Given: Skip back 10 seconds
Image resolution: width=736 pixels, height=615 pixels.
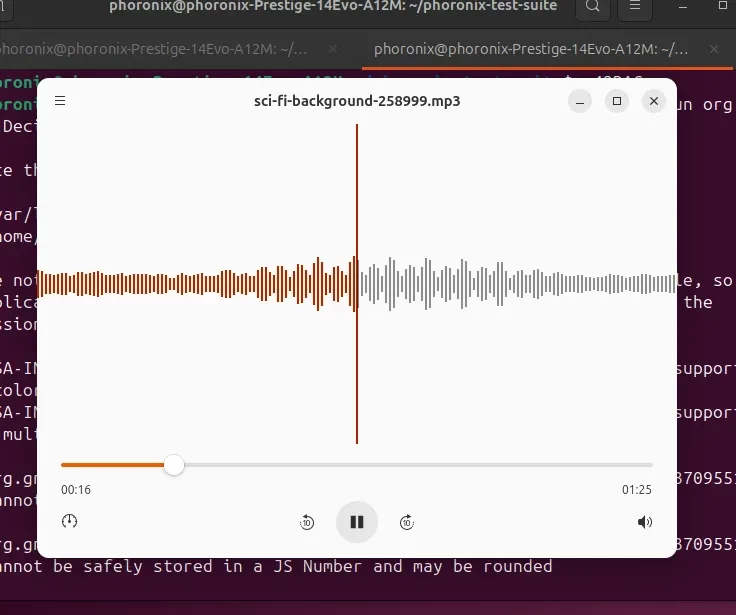Looking at the screenshot, I should [307, 522].
